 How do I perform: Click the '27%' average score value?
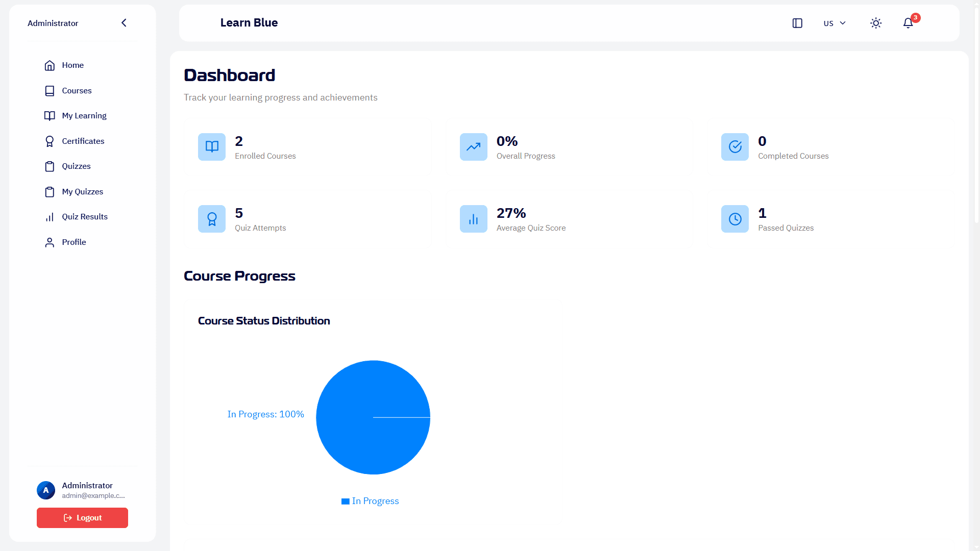coord(511,213)
